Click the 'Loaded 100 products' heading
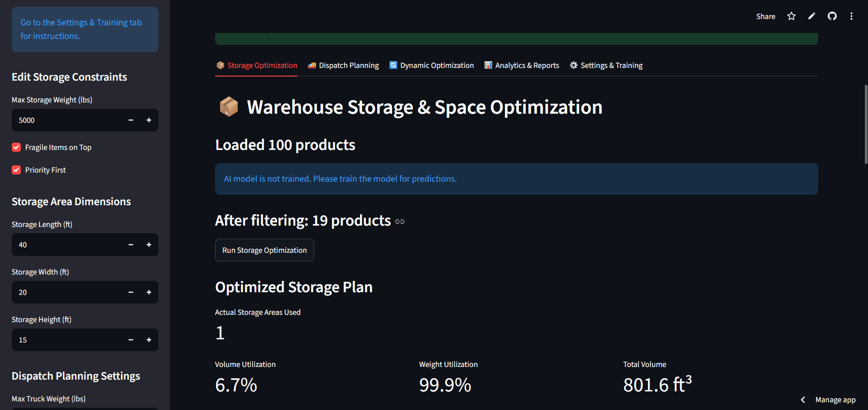 point(285,145)
